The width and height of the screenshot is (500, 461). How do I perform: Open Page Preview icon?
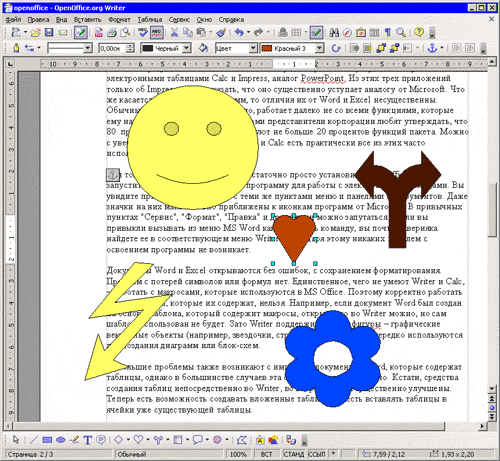(x=125, y=32)
